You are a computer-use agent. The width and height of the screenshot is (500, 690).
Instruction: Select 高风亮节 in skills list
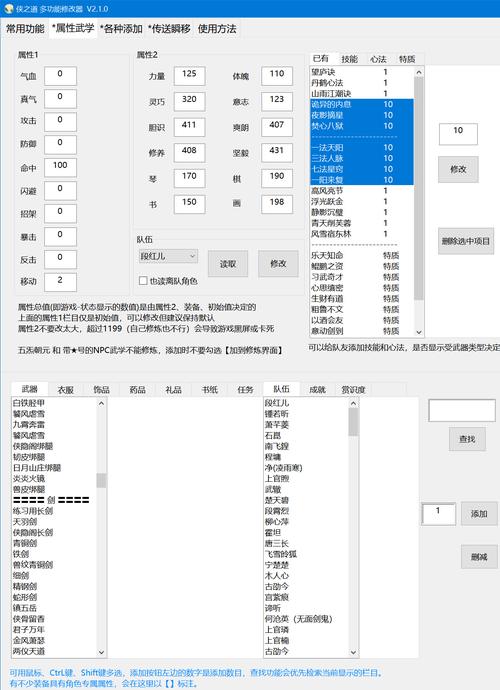(x=362, y=191)
